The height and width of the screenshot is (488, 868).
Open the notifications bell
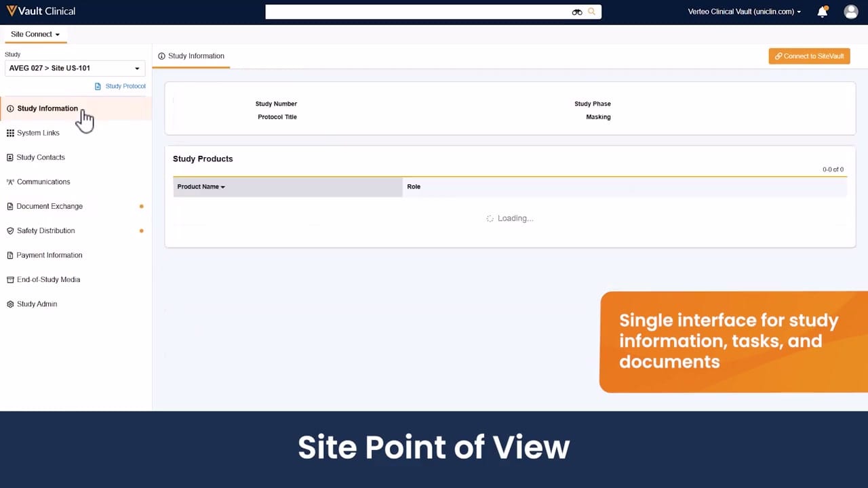point(823,12)
